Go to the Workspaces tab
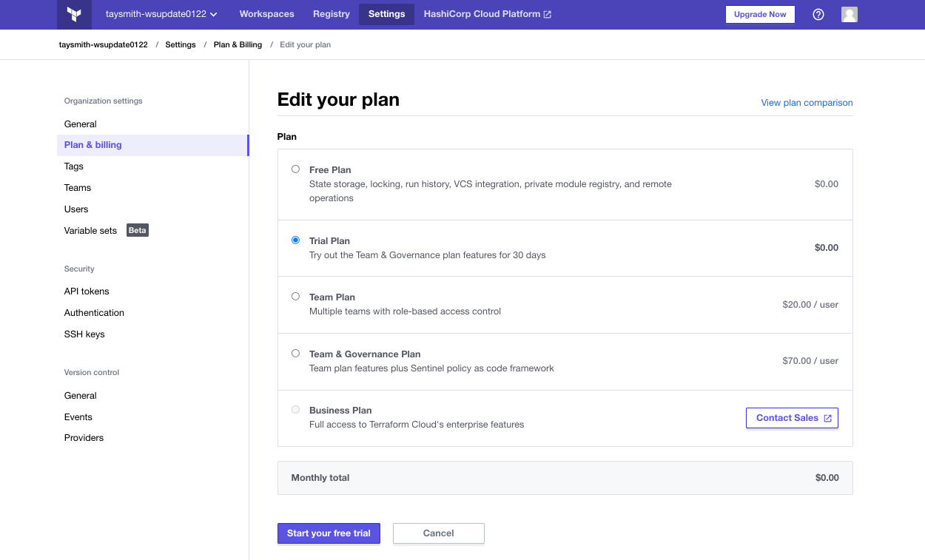This screenshot has height=560, width=925. [266, 14]
